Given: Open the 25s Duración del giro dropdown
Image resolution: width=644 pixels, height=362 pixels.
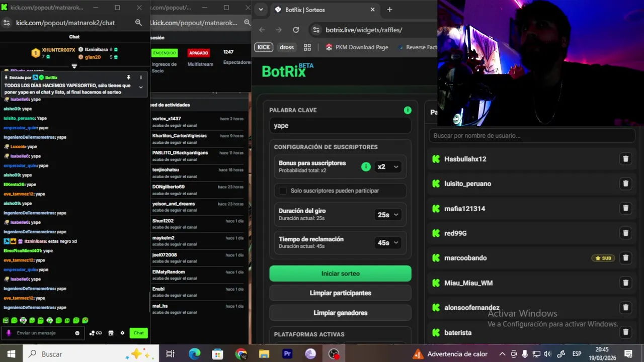Looking at the screenshot, I should coord(388,215).
